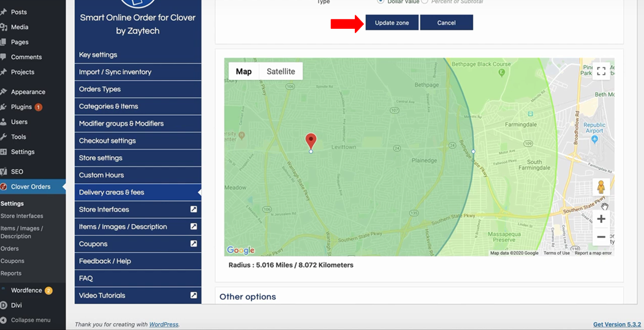Switch the map to Map view

point(243,72)
